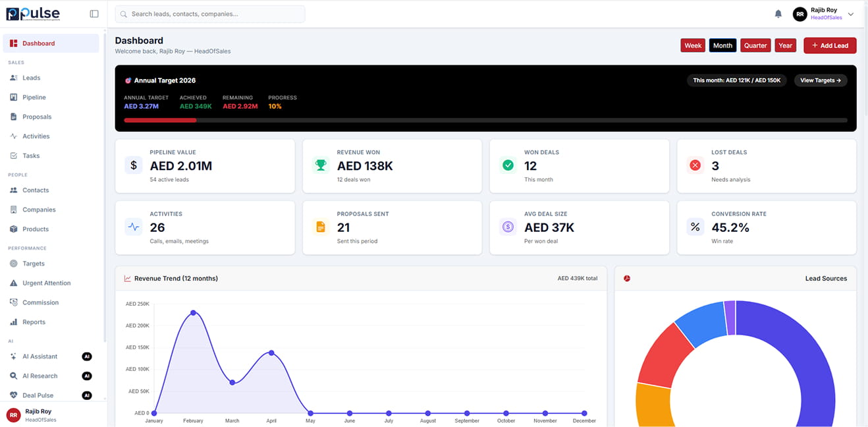The height and width of the screenshot is (427, 868).
Task: Open View Targets link
Action: coord(821,80)
